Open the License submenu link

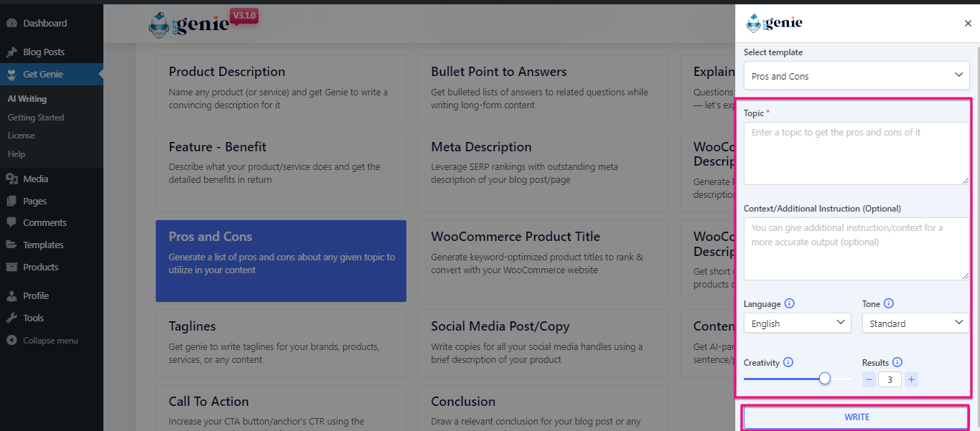(x=21, y=136)
